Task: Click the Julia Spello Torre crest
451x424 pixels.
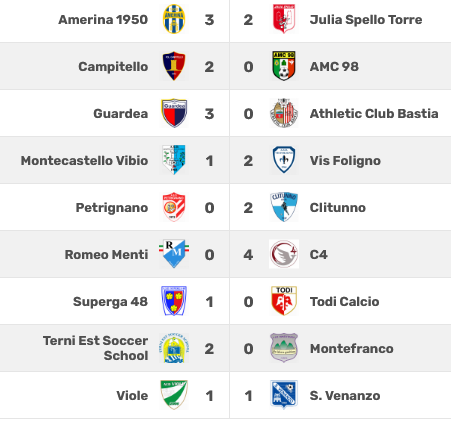Action: click(x=284, y=19)
